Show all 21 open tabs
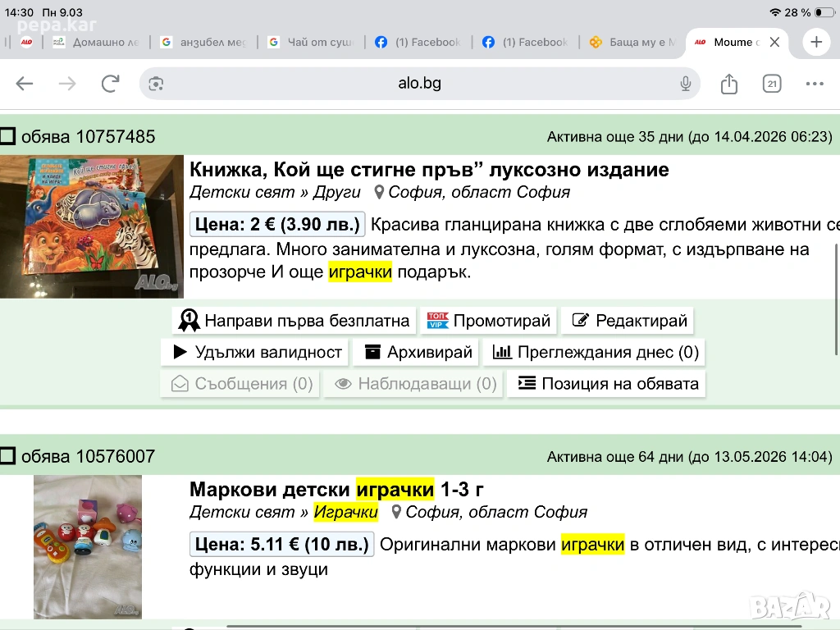Viewport: 840px width, 630px height. tap(771, 84)
